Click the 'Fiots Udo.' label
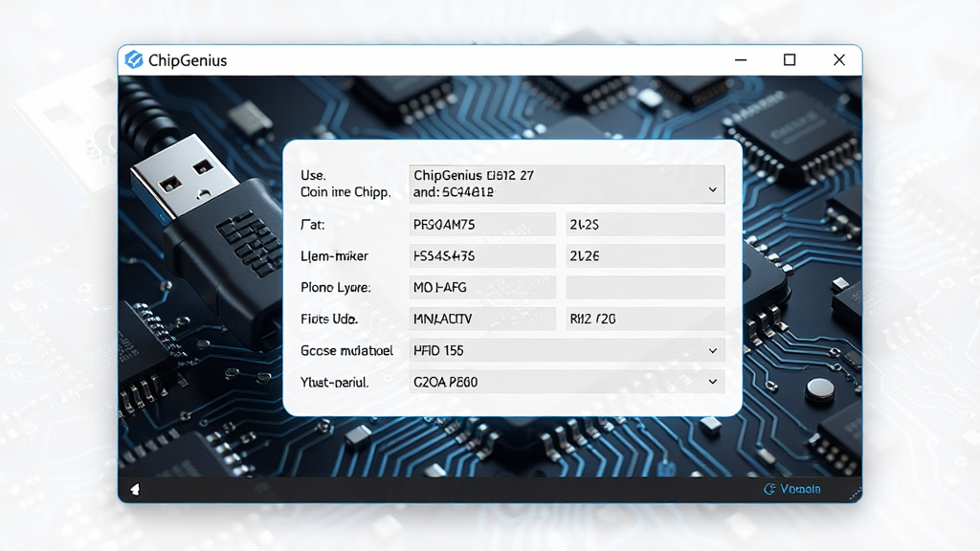The height and width of the screenshot is (551, 980). point(329,319)
